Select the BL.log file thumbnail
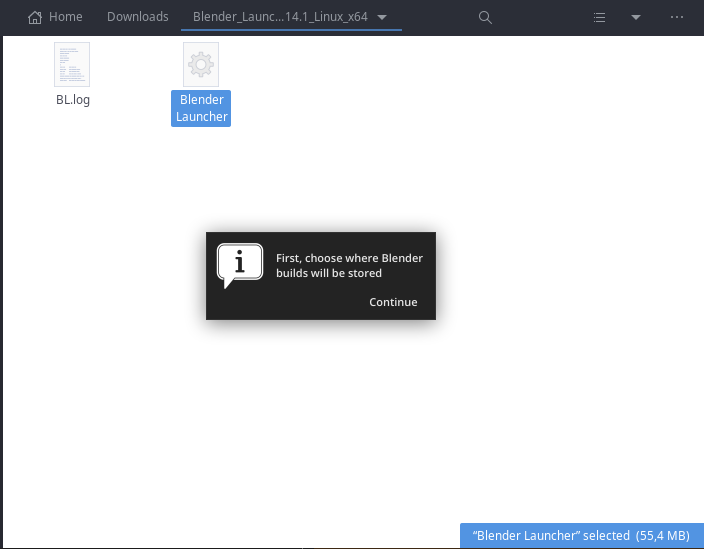The image size is (704, 549). (x=72, y=64)
